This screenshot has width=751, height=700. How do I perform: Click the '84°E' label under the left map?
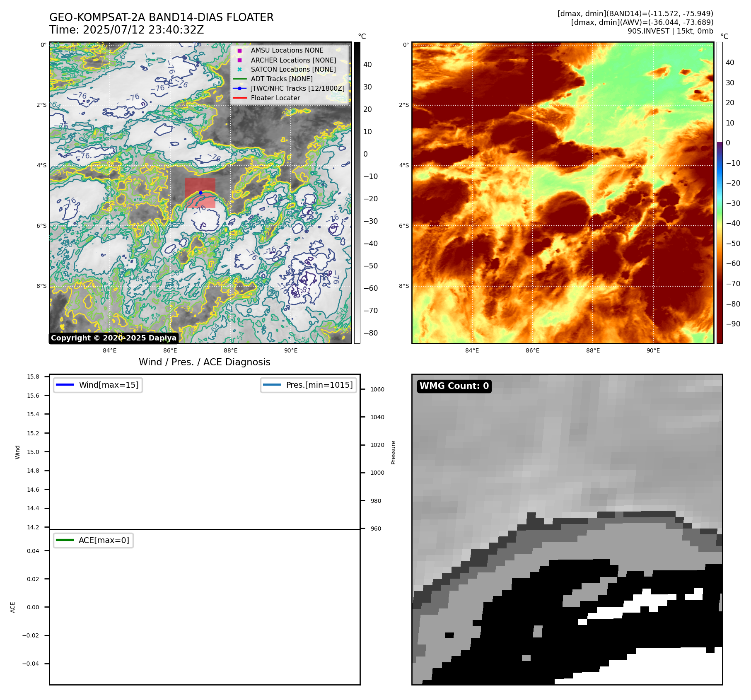click(109, 350)
